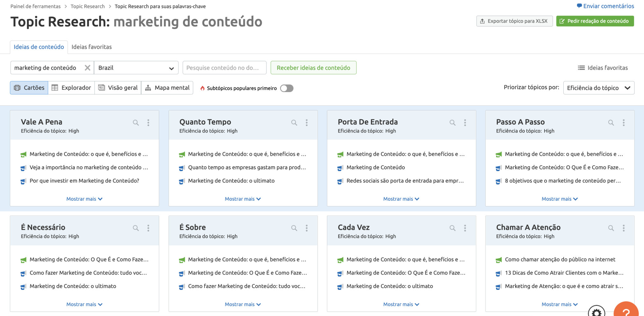Open 'Quanto tempo as empresas gastam' headline
Image resolution: width=644 pixels, height=316 pixels.
click(247, 167)
